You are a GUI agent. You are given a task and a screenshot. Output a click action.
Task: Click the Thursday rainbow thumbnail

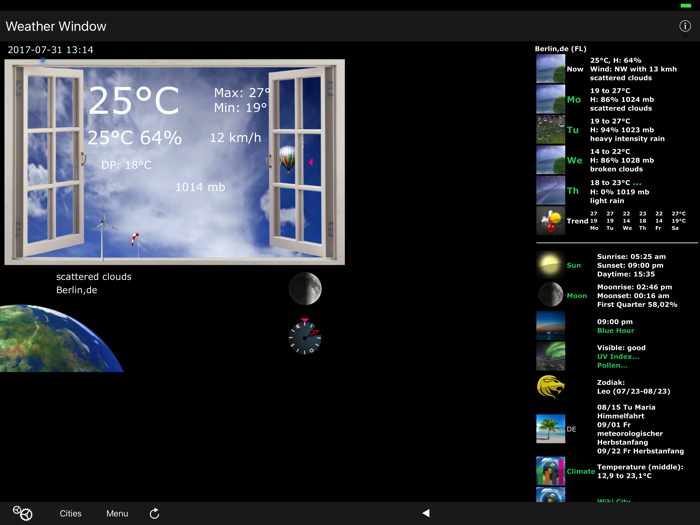[x=550, y=190]
